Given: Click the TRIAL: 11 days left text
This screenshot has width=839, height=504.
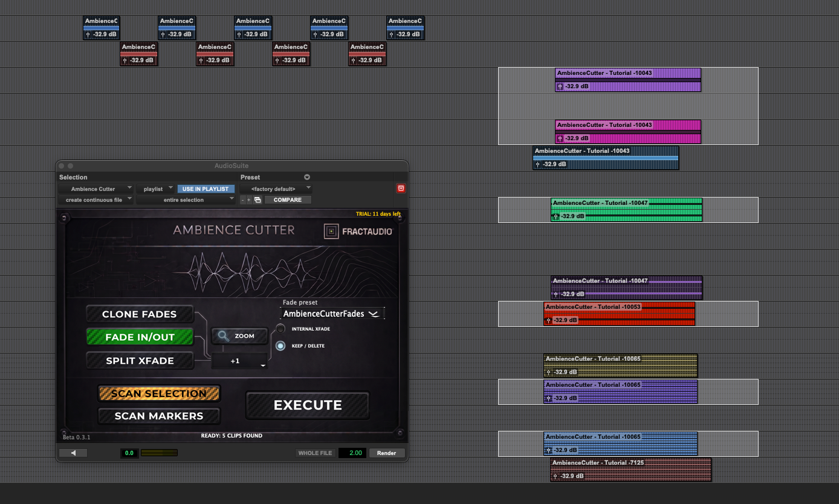Looking at the screenshot, I should pos(378,214).
